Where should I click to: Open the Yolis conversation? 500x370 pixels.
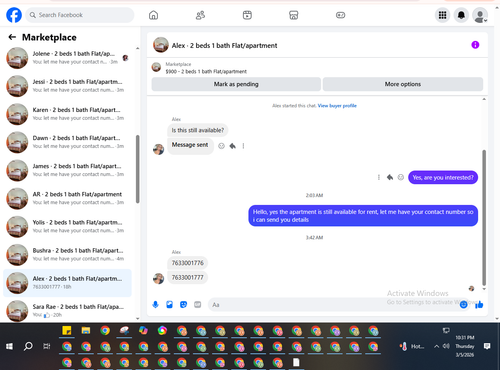coord(67,227)
